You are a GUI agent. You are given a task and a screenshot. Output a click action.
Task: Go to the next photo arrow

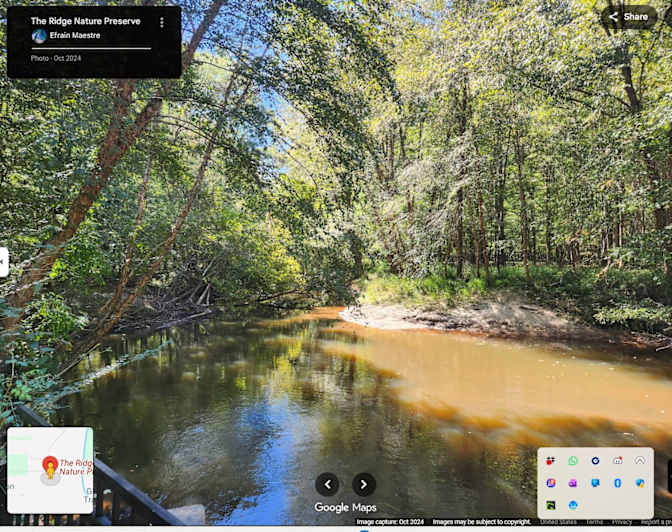tap(364, 484)
